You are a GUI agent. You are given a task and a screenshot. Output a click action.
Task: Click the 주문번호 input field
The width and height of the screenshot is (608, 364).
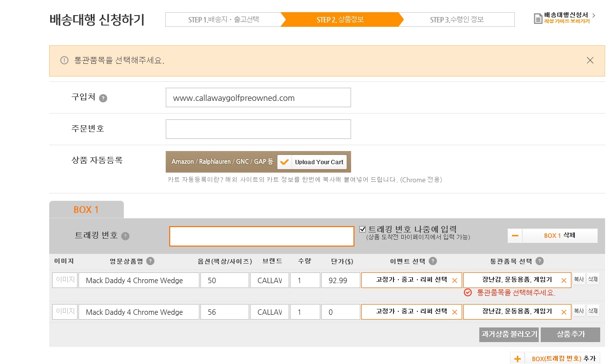coord(258,129)
